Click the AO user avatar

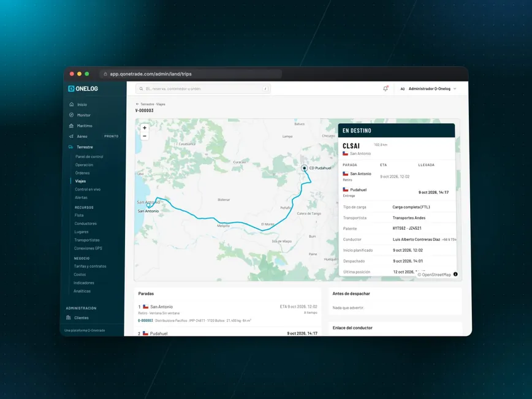point(403,89)
